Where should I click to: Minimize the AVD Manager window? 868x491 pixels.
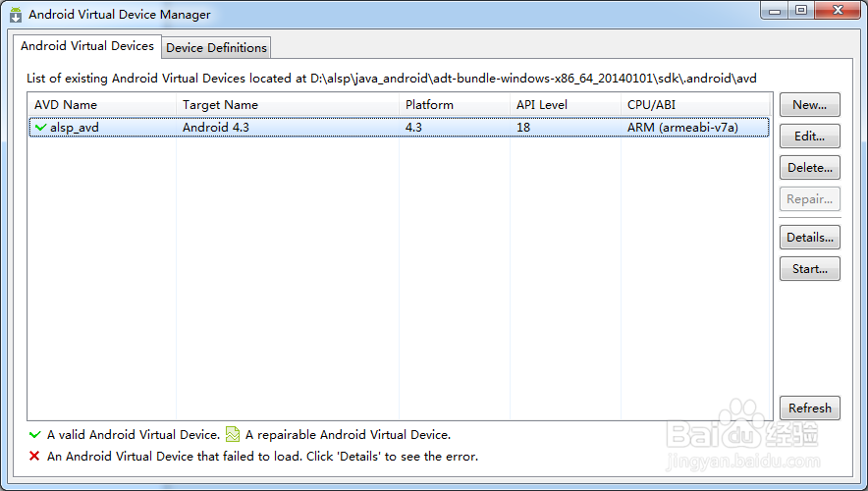pyautogui.click(x=775, y=10)
